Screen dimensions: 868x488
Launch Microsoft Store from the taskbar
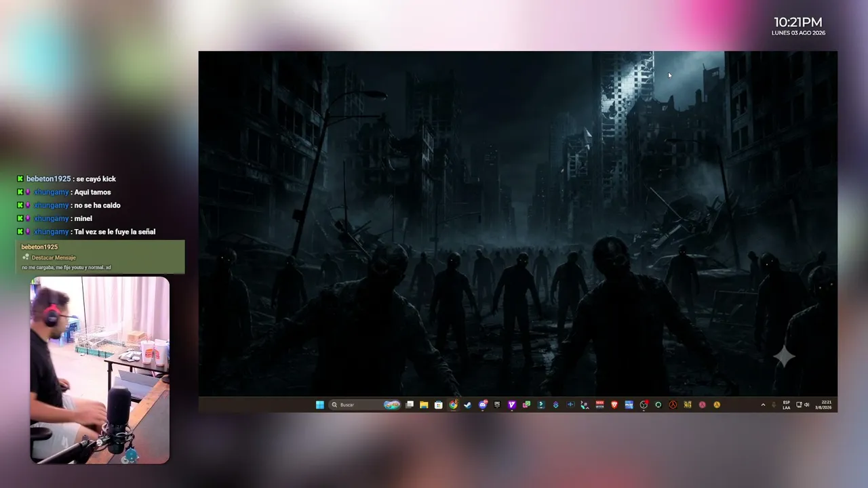439,405
